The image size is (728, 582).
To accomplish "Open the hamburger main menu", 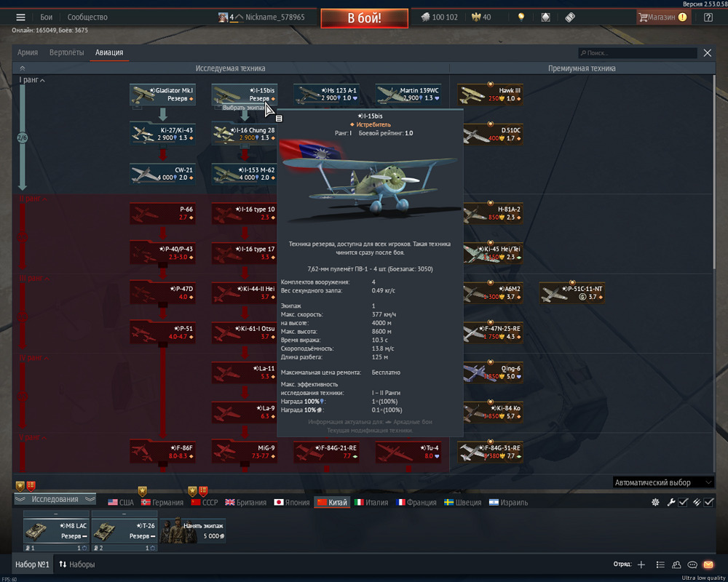I will tap(20, 17).
